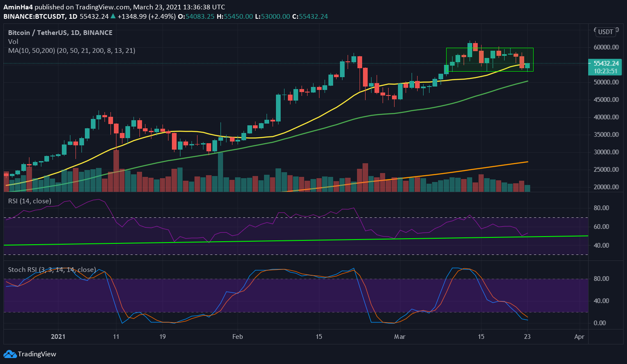Click the L:53000.00 low value
The image size is (627, 364).
click(x=272, y=16)
